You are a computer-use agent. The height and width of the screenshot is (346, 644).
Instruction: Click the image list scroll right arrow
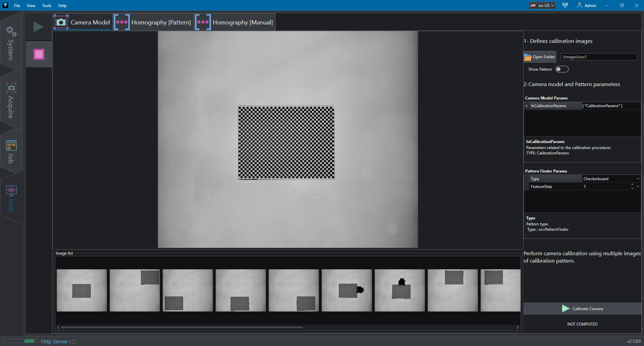click(x=518, y=327)
